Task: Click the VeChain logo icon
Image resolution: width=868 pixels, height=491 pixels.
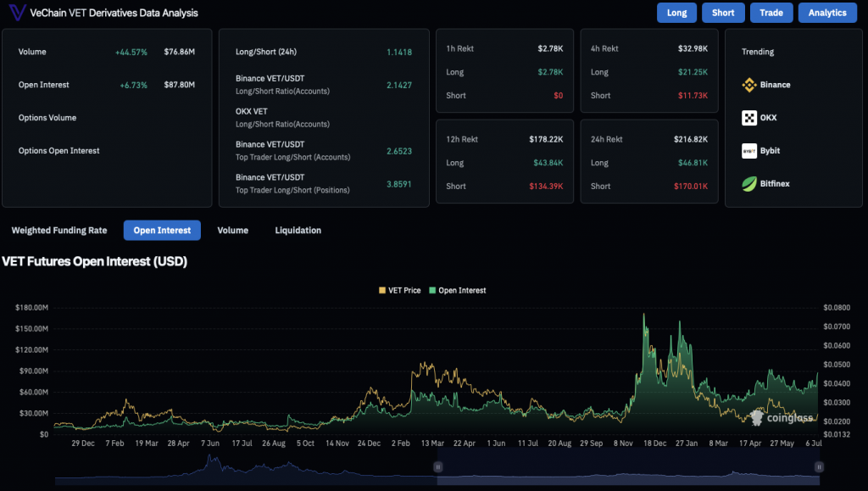Action: click(14, 13)
